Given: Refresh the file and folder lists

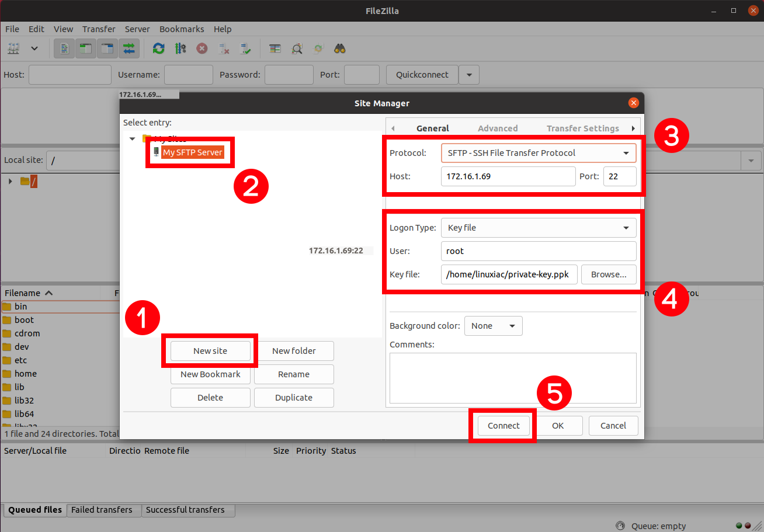Looking at the screenshot, I should tap(158, 48).
